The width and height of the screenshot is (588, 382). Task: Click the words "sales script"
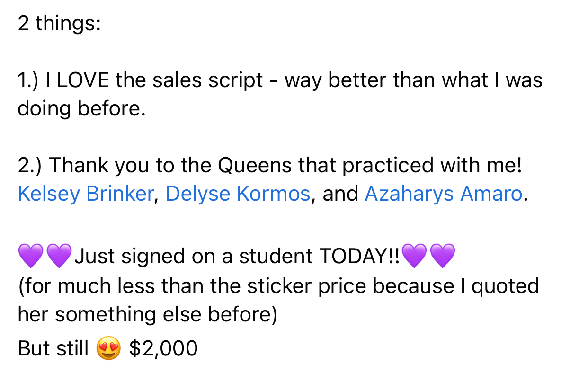pos(207,80)
